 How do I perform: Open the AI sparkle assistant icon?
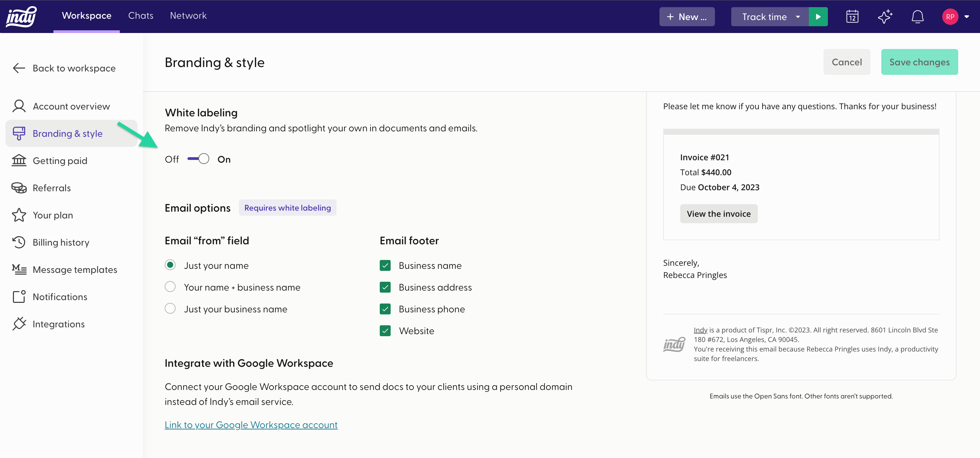[x=885, y=17]
